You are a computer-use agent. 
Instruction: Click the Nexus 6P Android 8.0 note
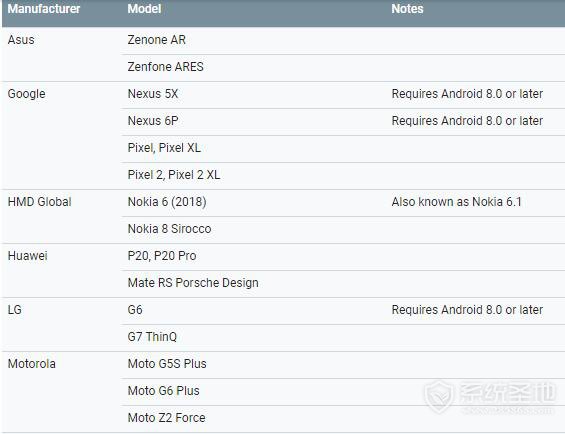(x=467, y=121)
